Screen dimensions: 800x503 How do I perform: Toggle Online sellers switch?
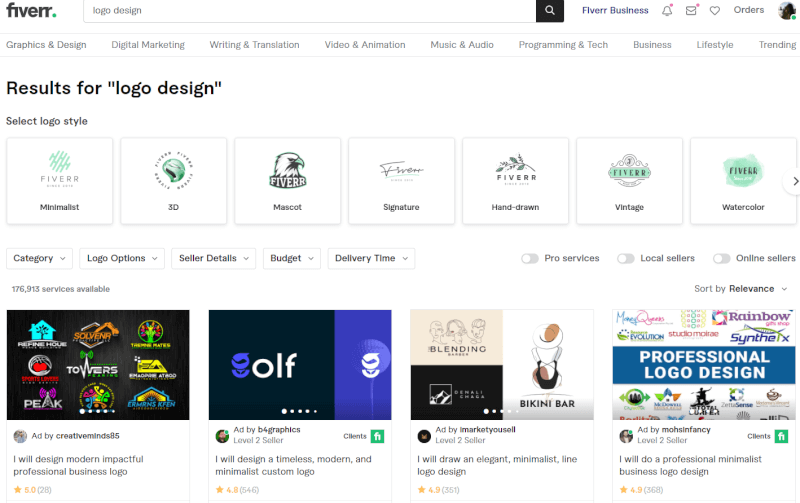721,259
